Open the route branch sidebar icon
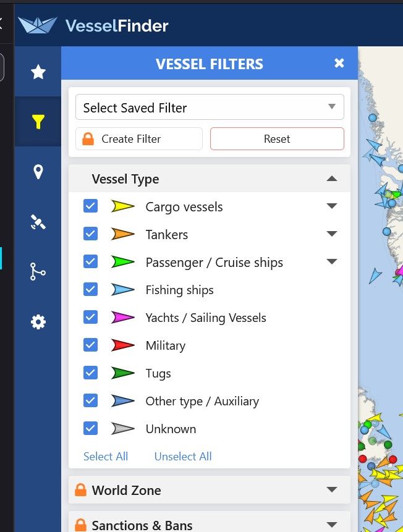403x532 pixels. [38, 272]
